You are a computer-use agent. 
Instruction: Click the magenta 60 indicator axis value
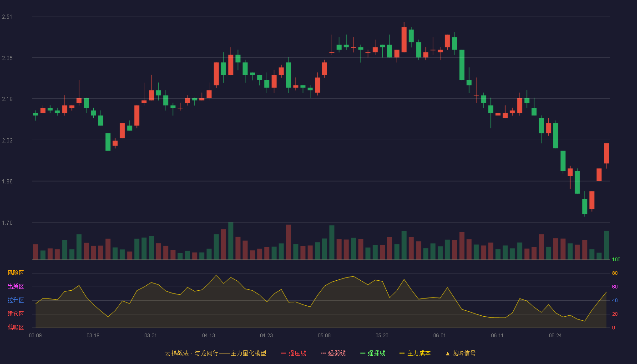point(615,287)
